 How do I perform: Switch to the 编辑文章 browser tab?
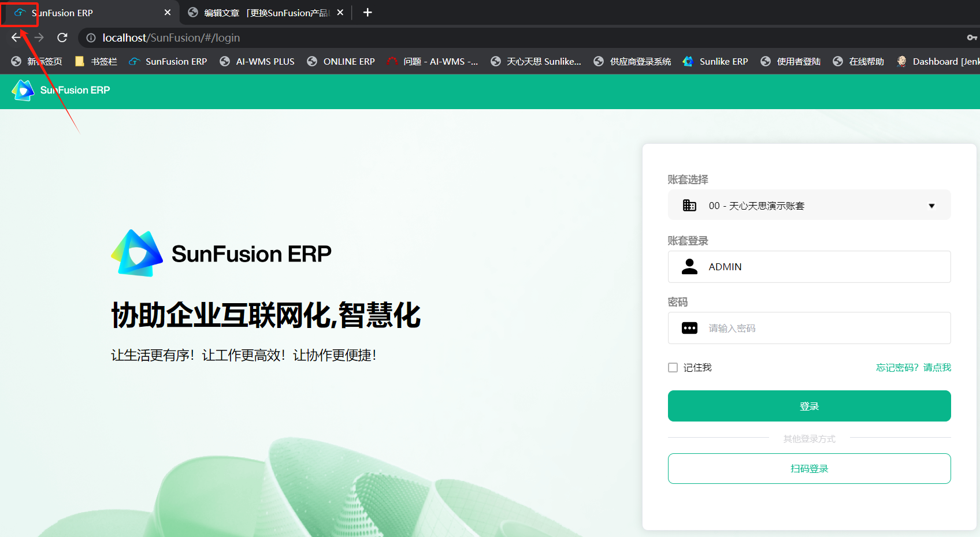tap(266, 13)
